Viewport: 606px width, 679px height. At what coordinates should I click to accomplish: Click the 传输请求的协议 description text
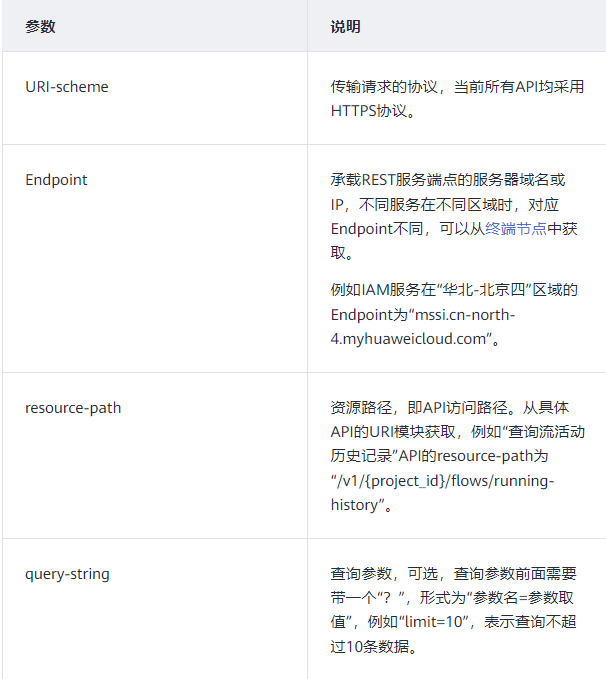(382, 87)
